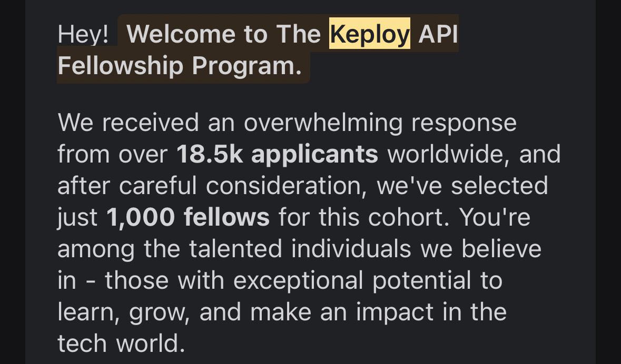Click the "Hey!" greeting text
The image size is (621, 364).
click(x=83, y=35)
